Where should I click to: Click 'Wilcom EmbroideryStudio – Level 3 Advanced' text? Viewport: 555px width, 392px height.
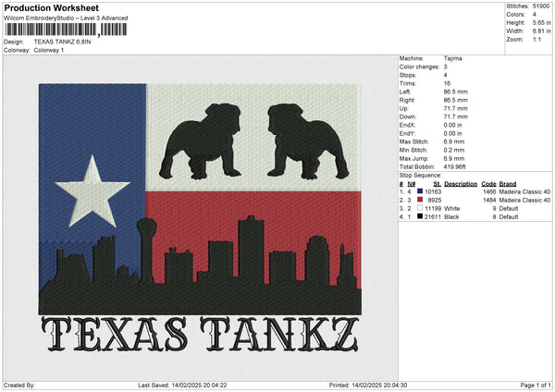(66, 18)
